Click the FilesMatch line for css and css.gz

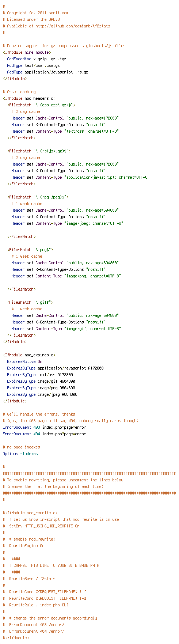[x=41, y=105]
